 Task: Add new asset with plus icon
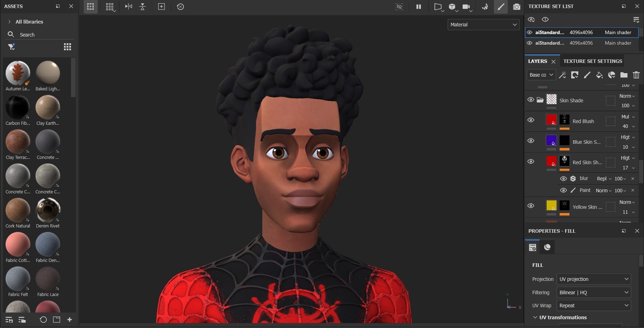click(x=70, y=320)
